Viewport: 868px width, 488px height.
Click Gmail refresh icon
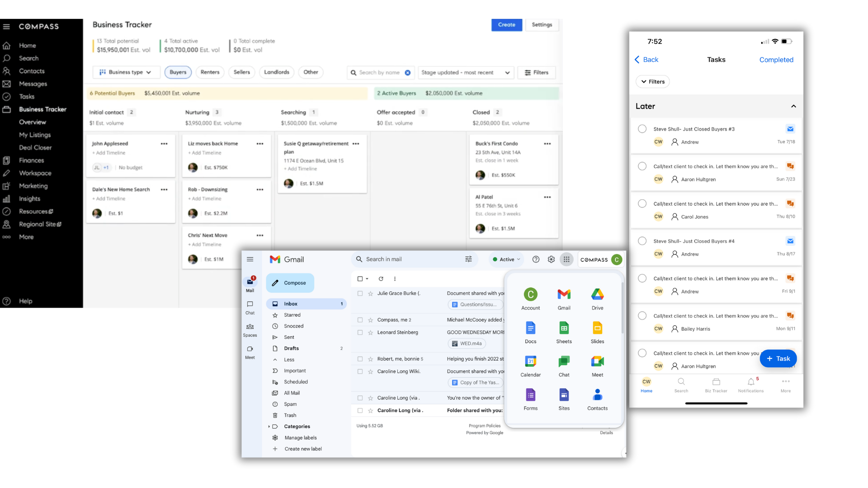(381, 279)
